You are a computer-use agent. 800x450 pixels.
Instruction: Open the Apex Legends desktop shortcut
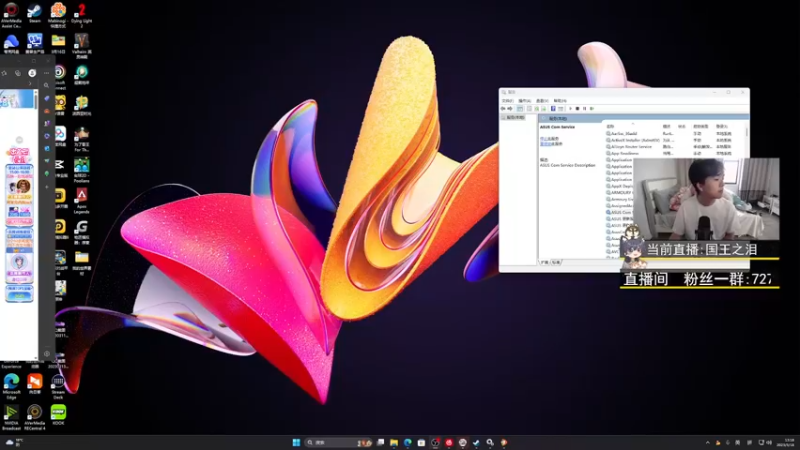[x=82, y=201]
